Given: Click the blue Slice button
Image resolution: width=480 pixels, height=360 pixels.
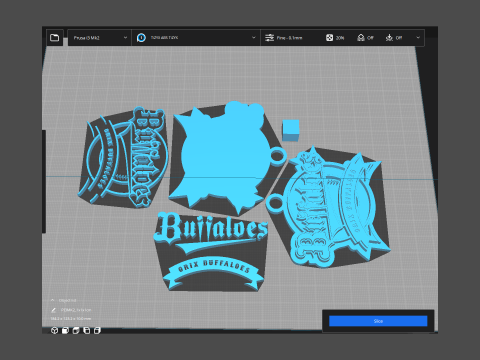Looking at the screenshot, I should pos(378,321).
